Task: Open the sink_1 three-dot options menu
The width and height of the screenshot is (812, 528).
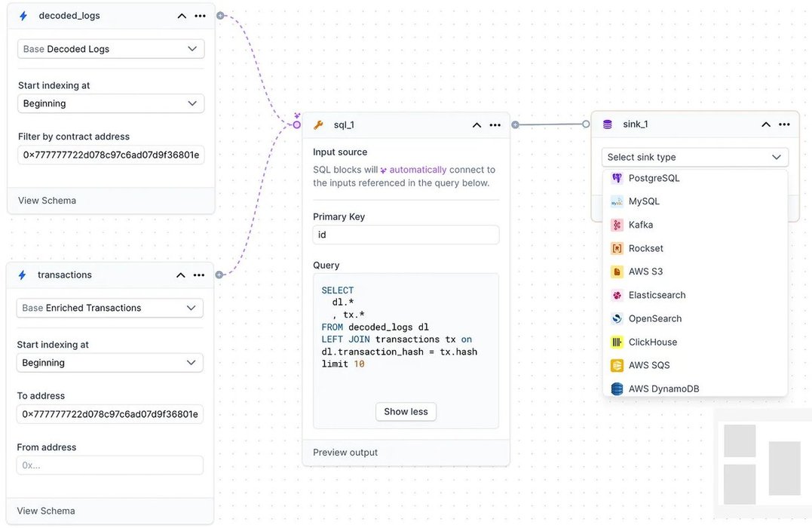Action: coord(784,124)
